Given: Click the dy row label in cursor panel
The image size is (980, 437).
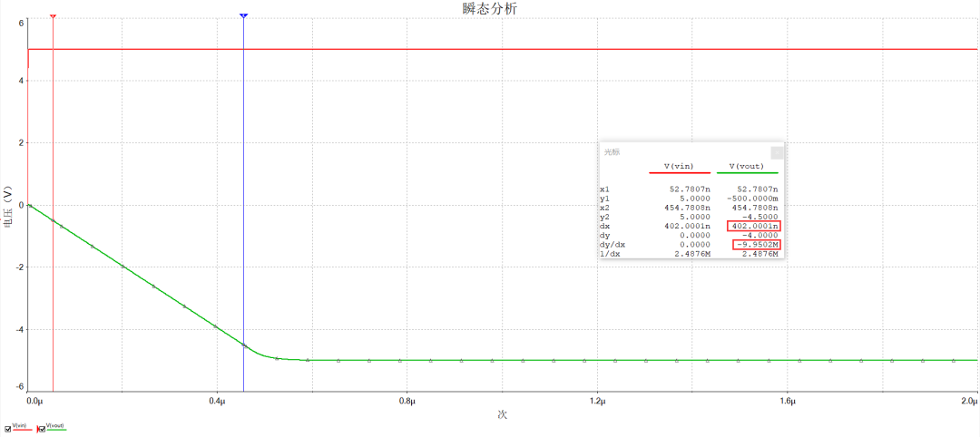Looking at the screenshot, I should [604, 236].
